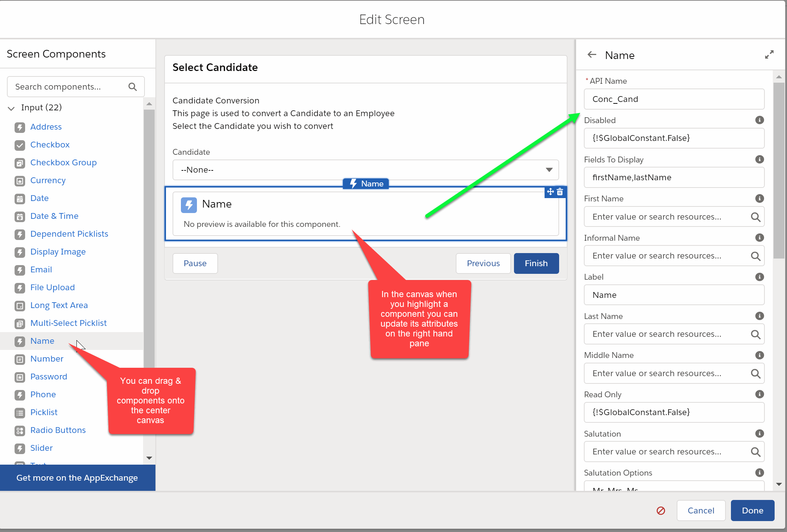This screenshot has width=787, height=532.
Task: Select Checkbox Group component in the list
Action: 63,162
